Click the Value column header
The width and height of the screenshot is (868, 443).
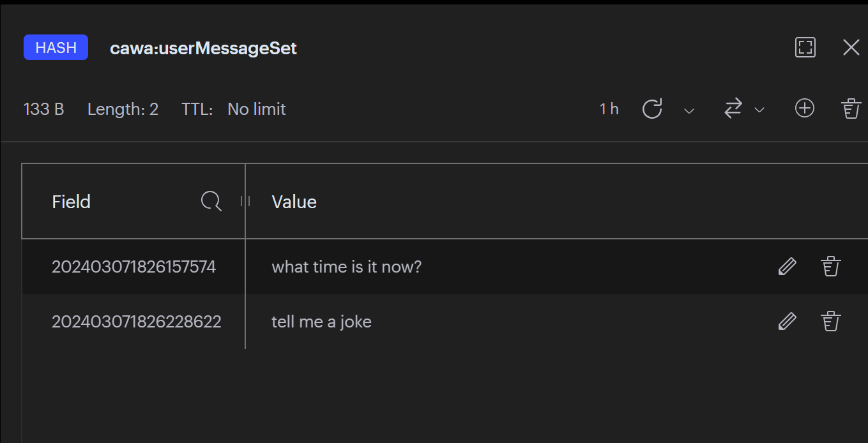tap(294, 202)
